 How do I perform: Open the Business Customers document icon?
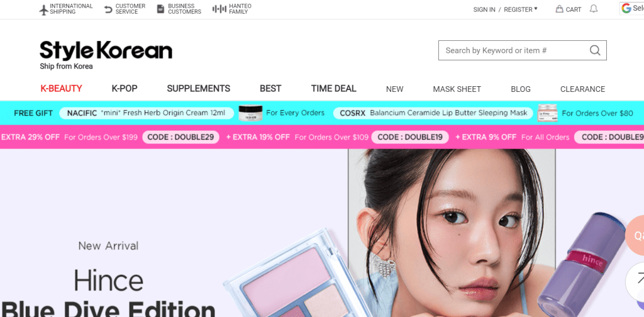(x=160, y=9)
